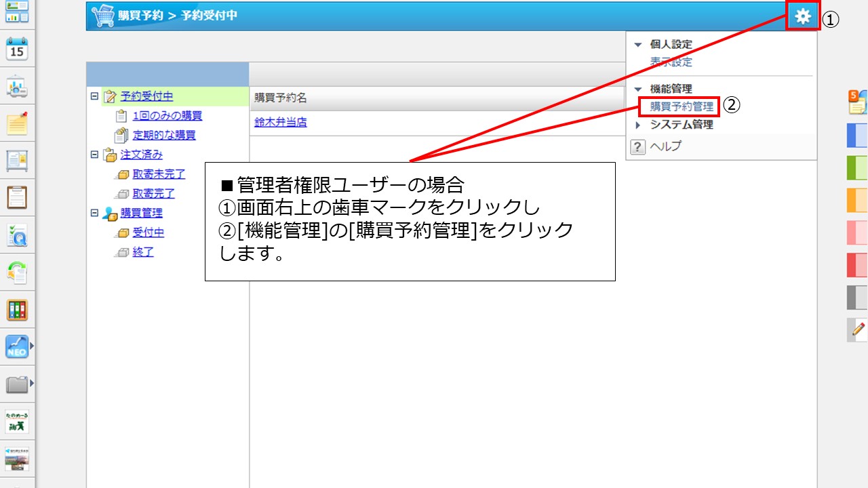Collapse the 個人設定 menu section
Viewport: 868px width, 488px height.
tap(637, 45)
